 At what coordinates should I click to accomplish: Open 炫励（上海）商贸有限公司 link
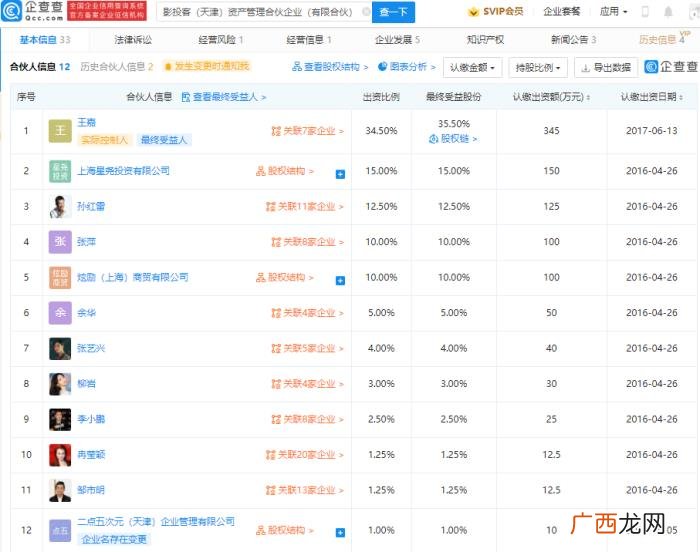click(133, 277)
